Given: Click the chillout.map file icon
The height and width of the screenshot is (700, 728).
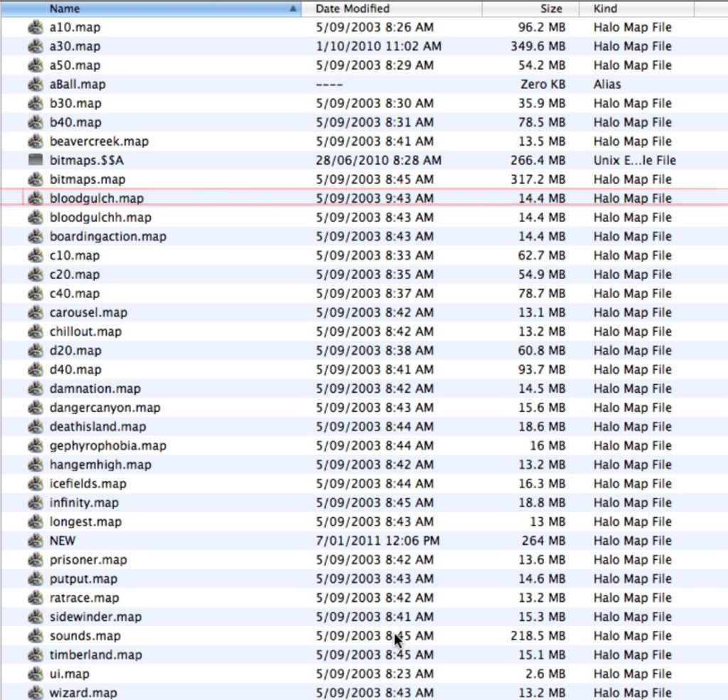Looking at the screenshot, I should pyautogui.click(x=36, y=332).
